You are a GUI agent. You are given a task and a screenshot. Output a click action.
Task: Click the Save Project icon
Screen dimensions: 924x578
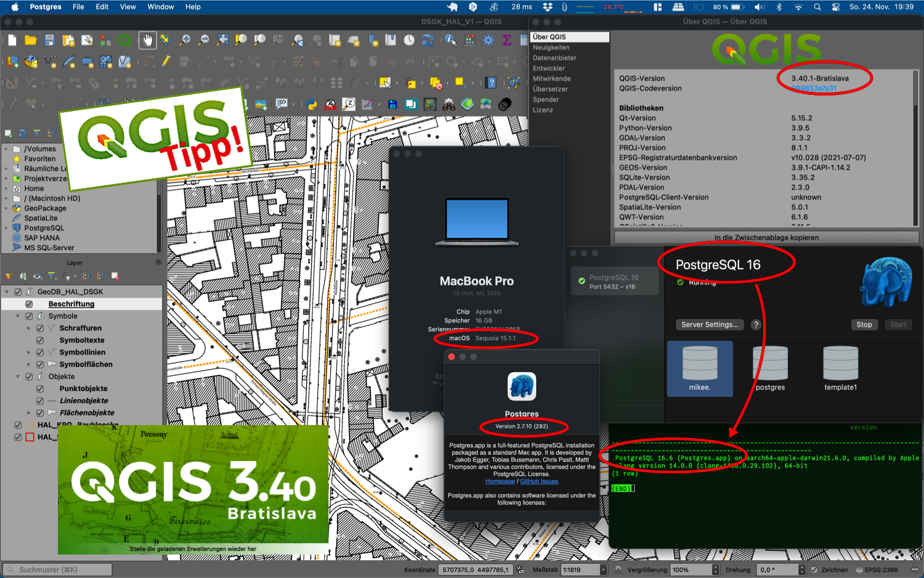coord(50,40)
